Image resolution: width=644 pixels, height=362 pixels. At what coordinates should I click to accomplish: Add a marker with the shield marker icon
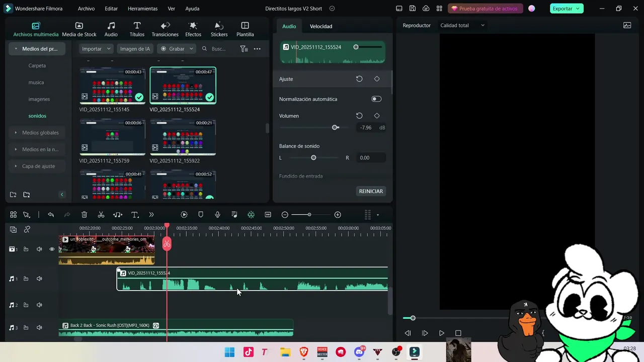tap(201, 215)
